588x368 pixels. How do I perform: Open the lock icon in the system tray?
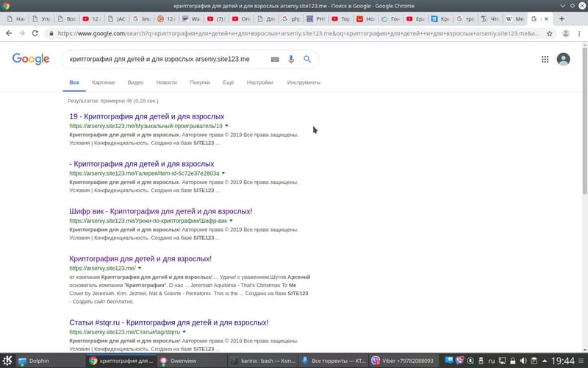[x=512, y=361]
